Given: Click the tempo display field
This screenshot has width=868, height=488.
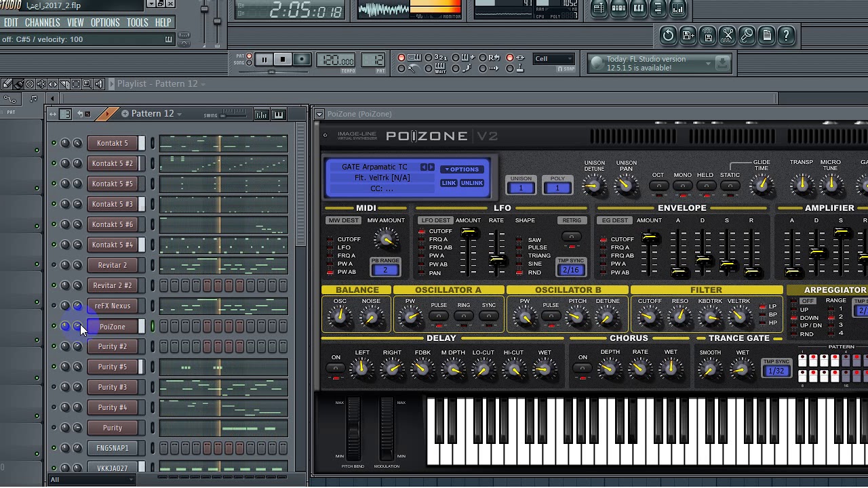Looking at the screenshot, I should [x=336, y=60].
